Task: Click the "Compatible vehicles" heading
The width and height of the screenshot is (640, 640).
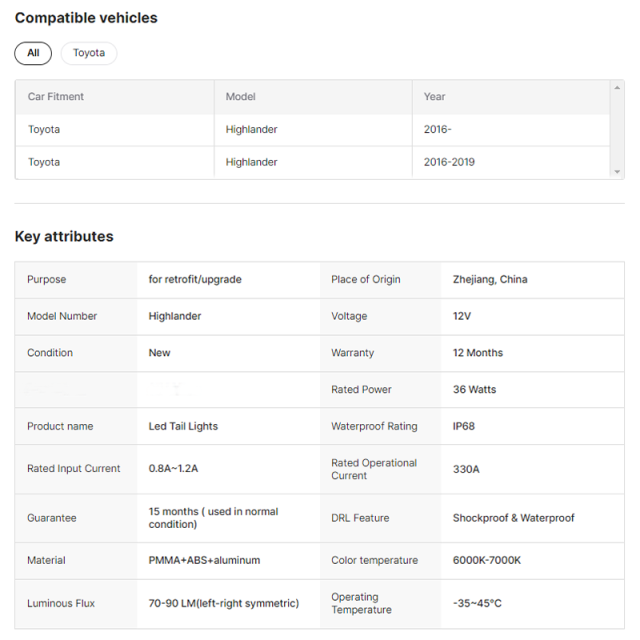Action: click(86, 18)
